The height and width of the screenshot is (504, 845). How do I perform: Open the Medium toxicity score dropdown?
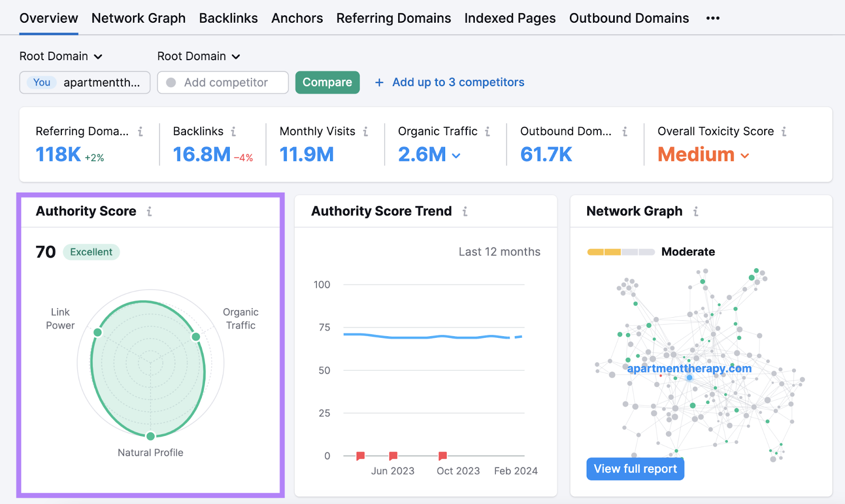(745, 155)
